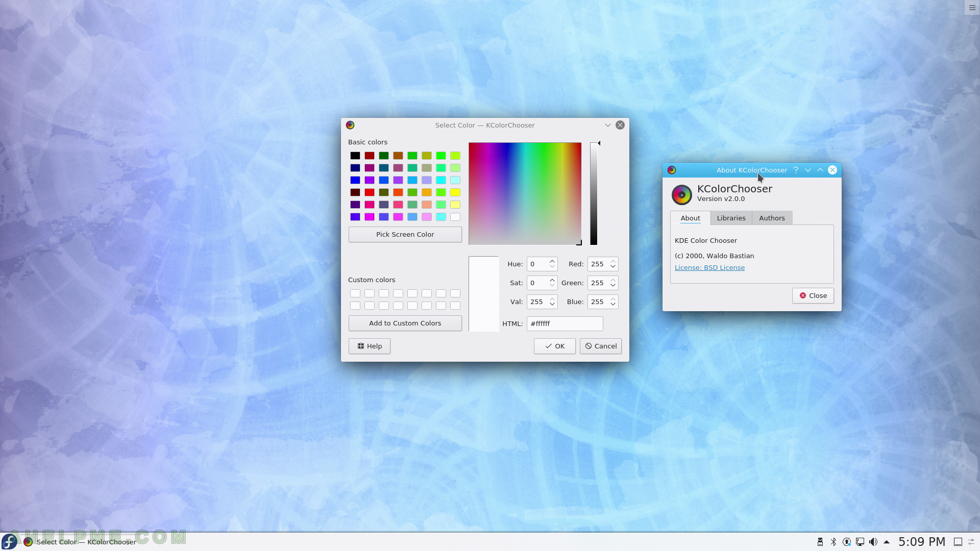This screenshot has width=980, height=551.
Task: Click Add to Custom Colors
Action: [x=405, y=323]
